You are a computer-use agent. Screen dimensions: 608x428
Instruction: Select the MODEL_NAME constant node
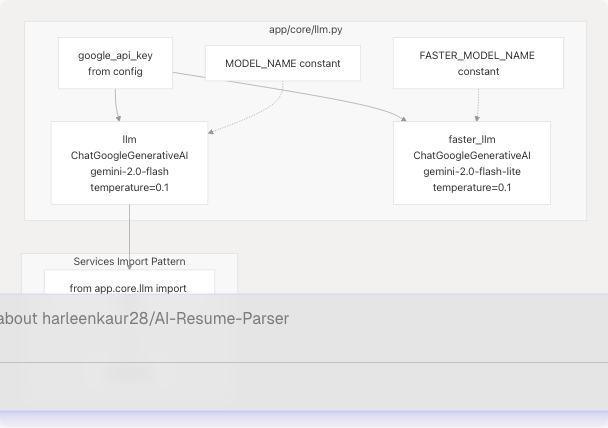click(x=282, y=63)
